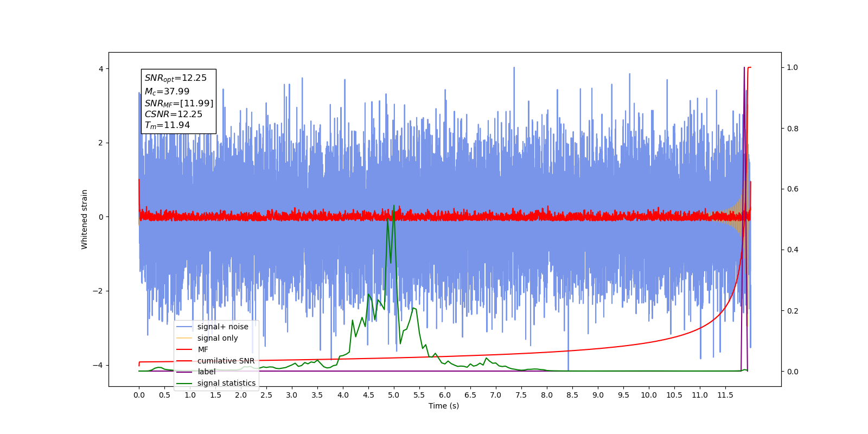Click the x-axis tick label 2.0
Viewport: 868px width, 434px height.
(x=241, y=395)
